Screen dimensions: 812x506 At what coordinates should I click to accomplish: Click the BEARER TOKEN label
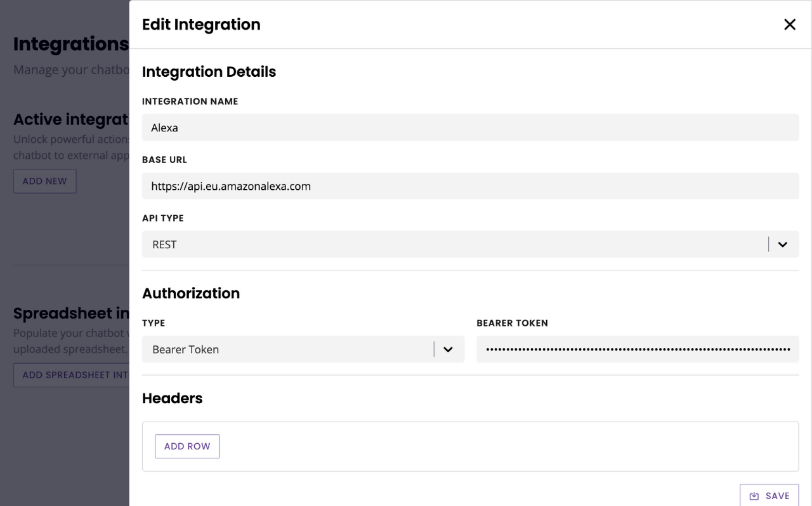coord(512,323)
